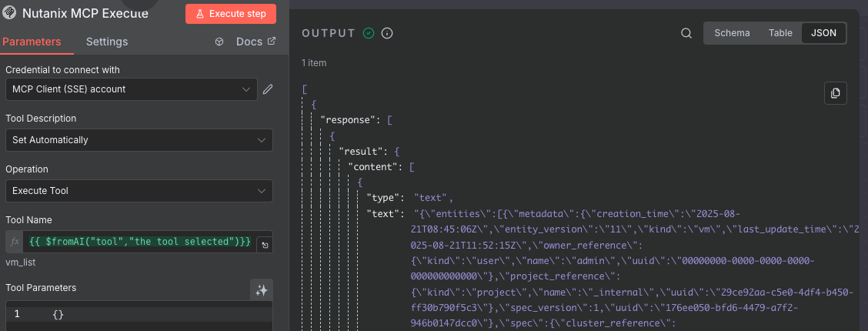Click the cube icon left of Docs
Image resolution: width=868 pixels, height=331 pixels.
point(219,42)
